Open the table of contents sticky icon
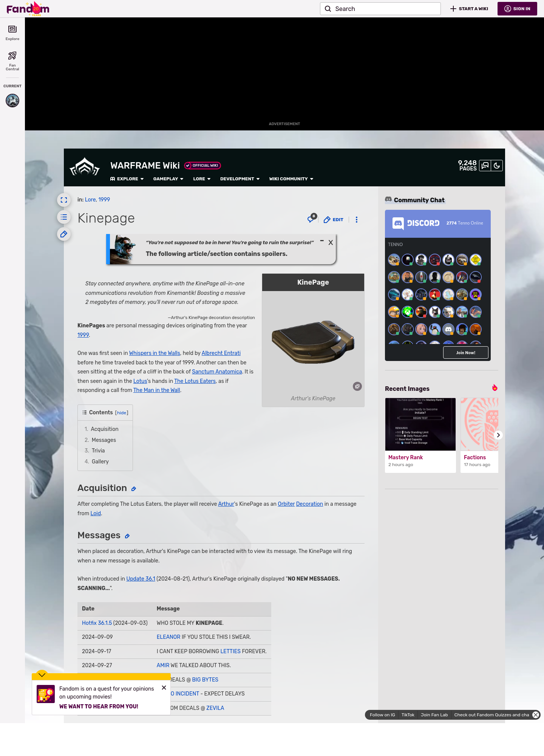The image size is (544, 756). click(x=64, y=217)
